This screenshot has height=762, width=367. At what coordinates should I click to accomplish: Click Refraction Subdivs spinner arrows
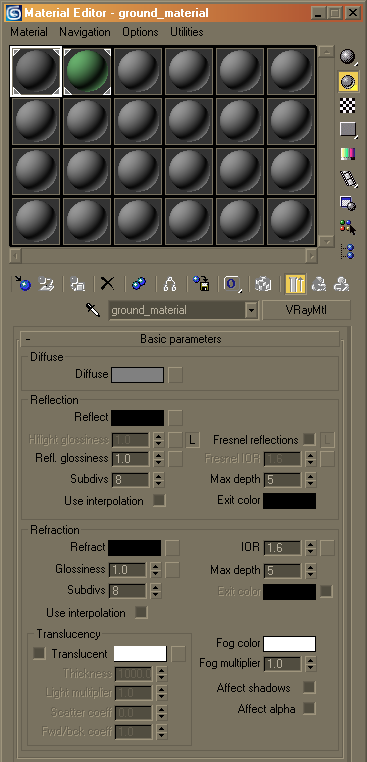pos(155,590)
